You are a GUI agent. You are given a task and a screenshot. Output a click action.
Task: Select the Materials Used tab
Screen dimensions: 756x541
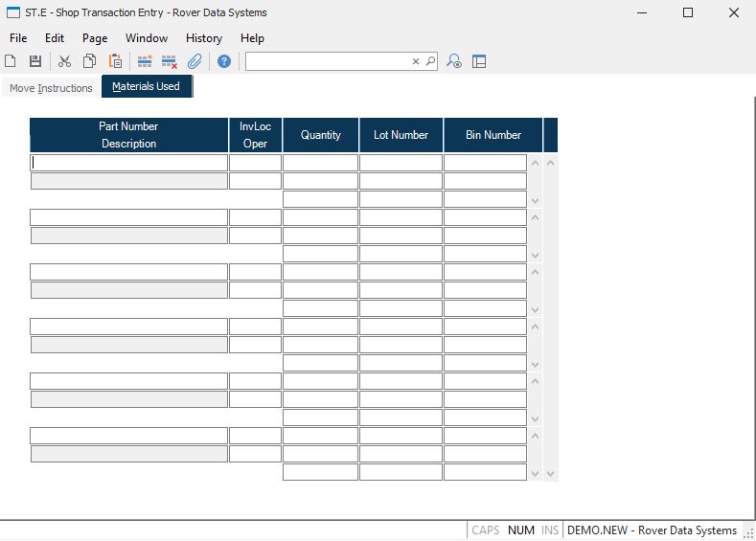(x=146, y=86)
